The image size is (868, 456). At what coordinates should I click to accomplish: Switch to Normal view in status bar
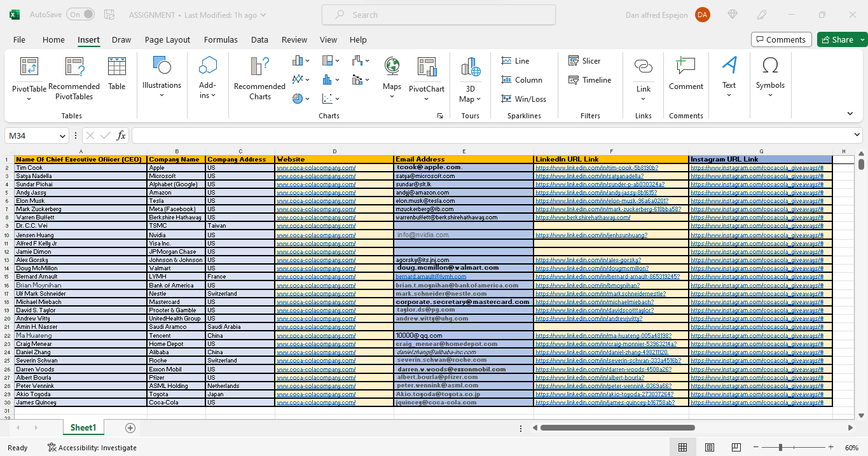tap(682, 448)
